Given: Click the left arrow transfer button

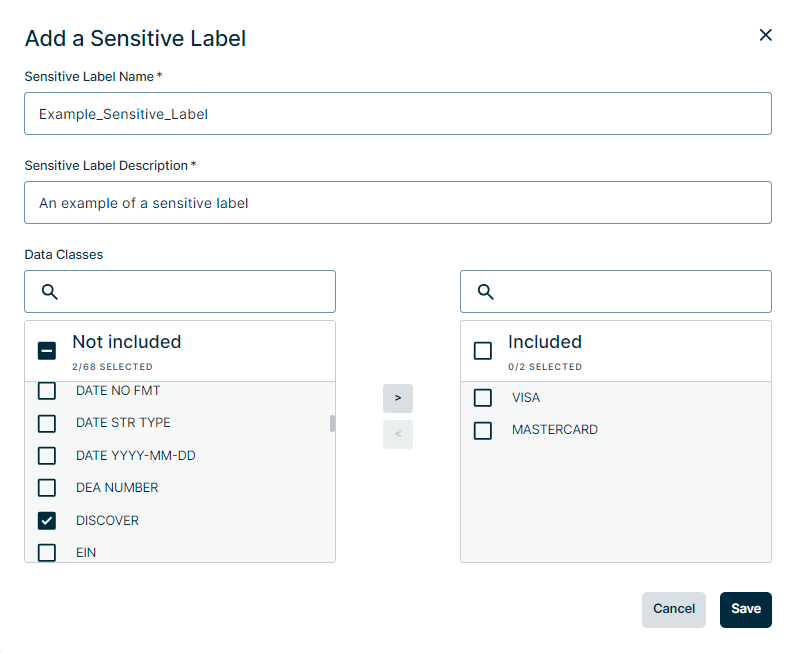Looking at the screenshot, I should pos(397,434).
